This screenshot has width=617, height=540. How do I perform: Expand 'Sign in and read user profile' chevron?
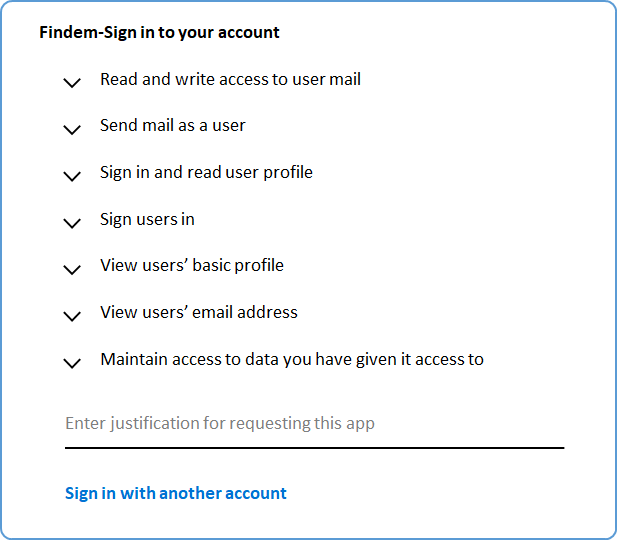point(71,176)
